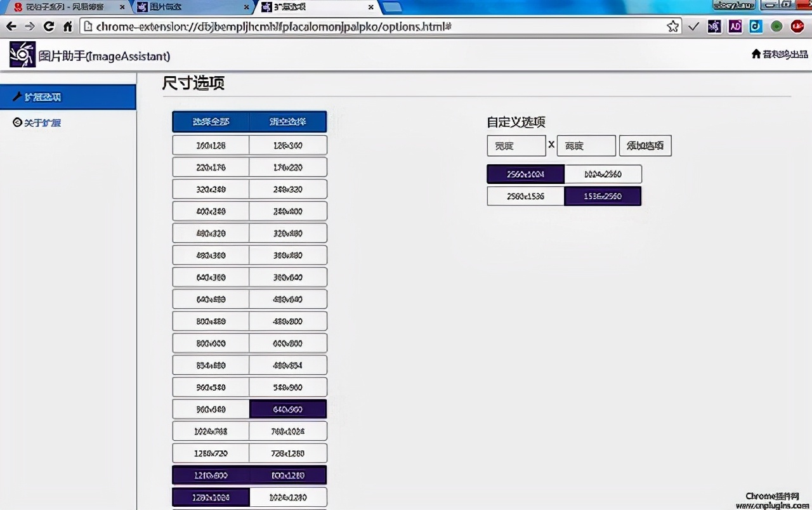Click the house icon at top right
The width and height of the screenshot is (812, 510).
[x=756, y=54]
